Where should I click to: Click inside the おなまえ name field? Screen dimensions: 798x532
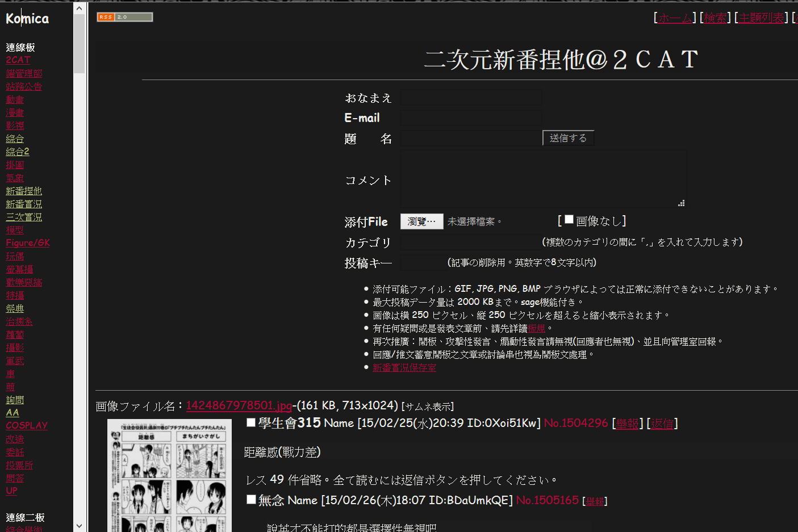[470, 98]
